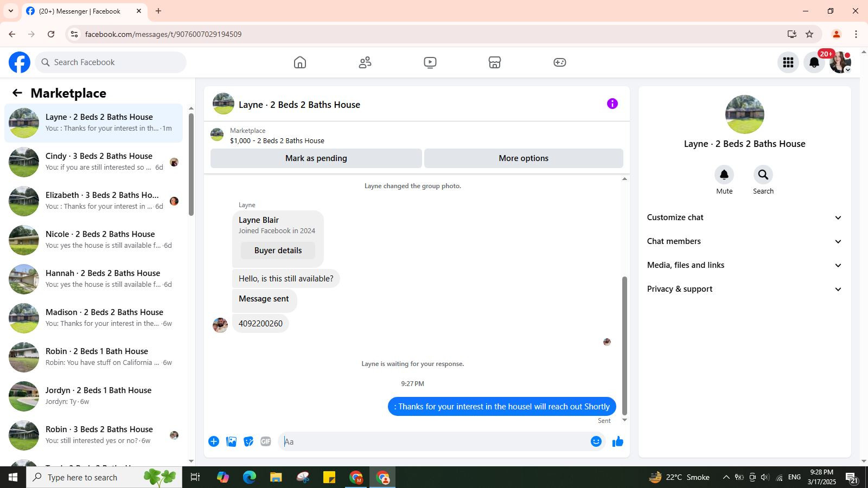Viewport: 868px width, 488px height.
Task: Select the Madison · 2 Beds 2 Baths House chat
Action: [93, 318]
